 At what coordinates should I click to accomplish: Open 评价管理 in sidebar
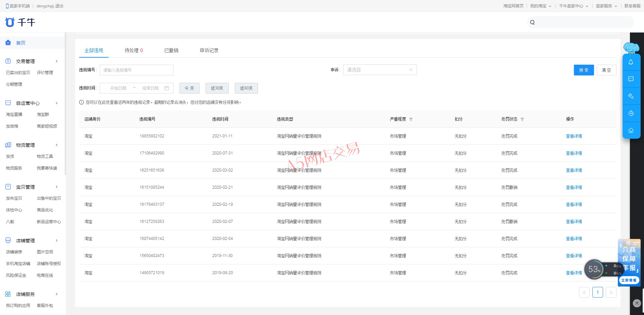tap(45, 73)
